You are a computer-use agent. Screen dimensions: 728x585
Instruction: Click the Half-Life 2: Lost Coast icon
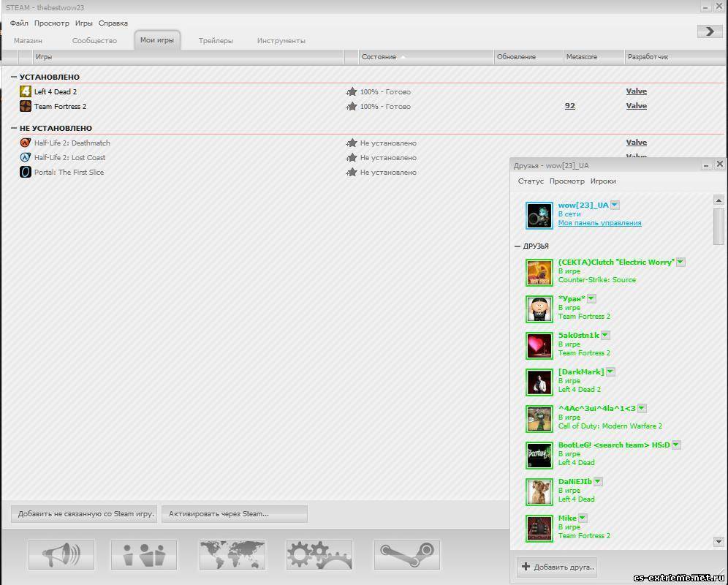25,157
